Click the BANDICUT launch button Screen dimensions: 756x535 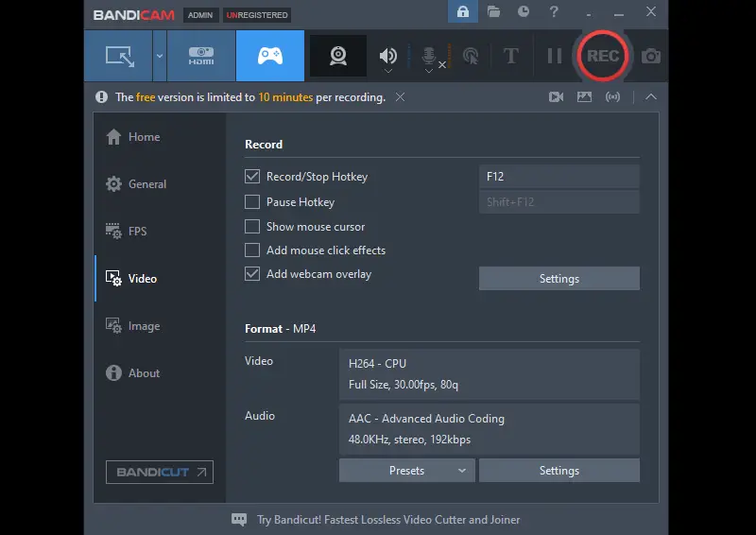[160, 472]
